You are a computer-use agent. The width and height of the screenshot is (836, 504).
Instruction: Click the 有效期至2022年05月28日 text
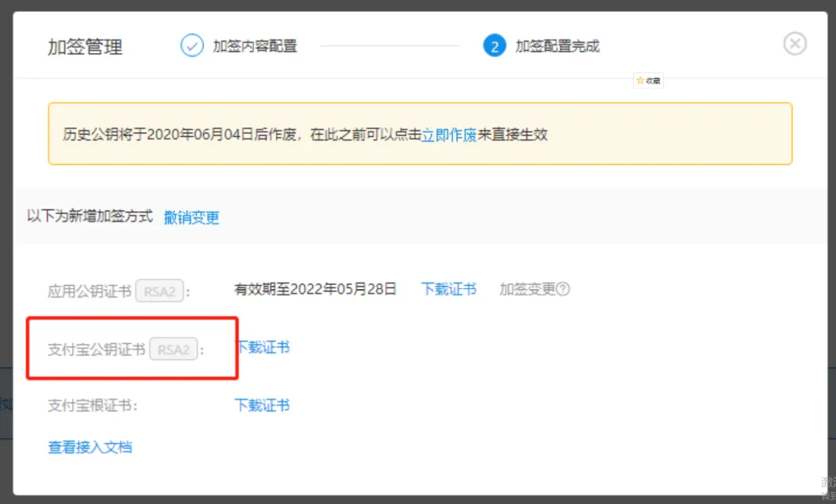(x=315, y=289)
